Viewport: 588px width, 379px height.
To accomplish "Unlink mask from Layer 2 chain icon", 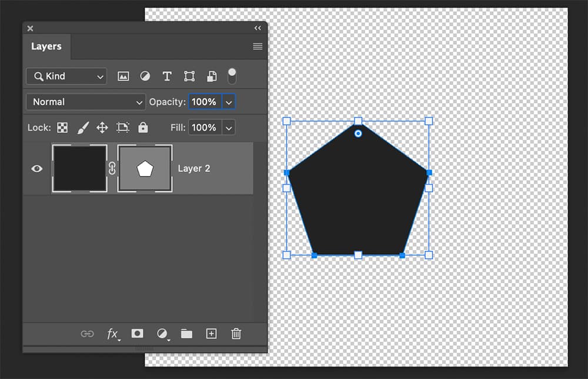I will click(x=112, y=168).
